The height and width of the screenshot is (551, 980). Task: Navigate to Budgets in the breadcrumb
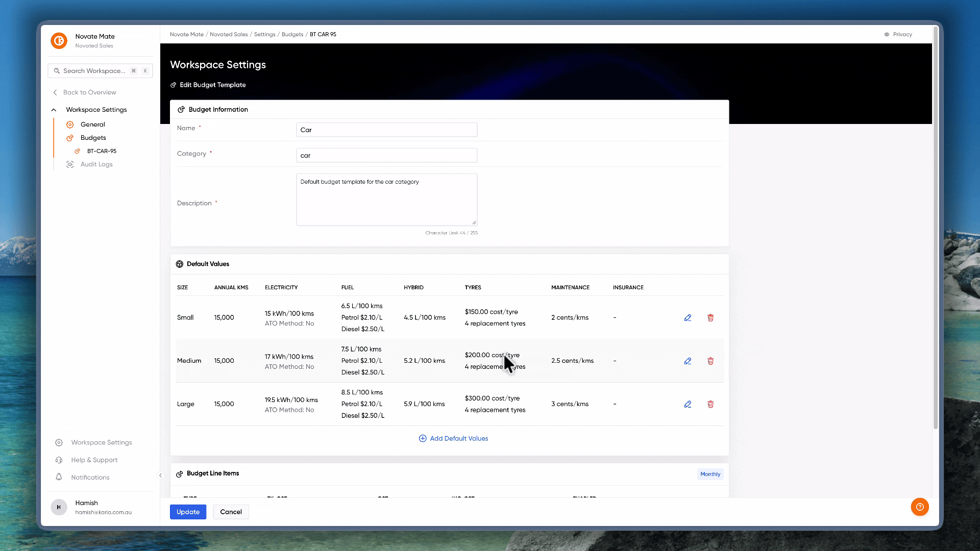coord(292,35)
